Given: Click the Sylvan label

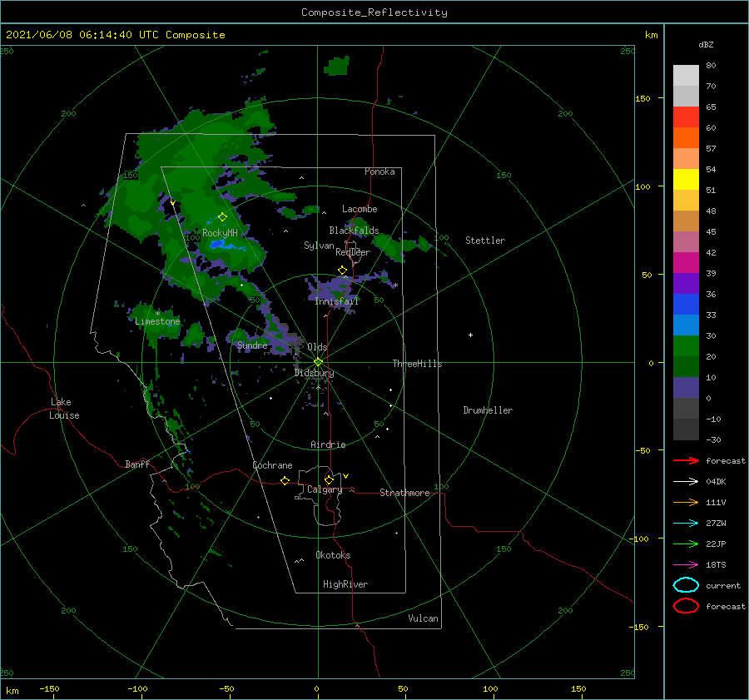Looking at the screenshot, I should tap(319, 246).
